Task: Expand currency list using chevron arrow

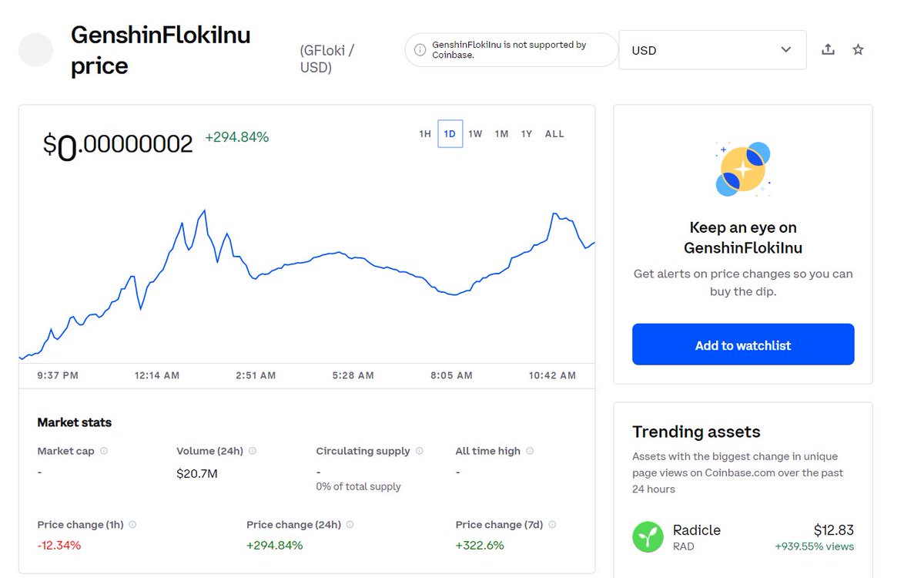Action: [x=785, y=50]
